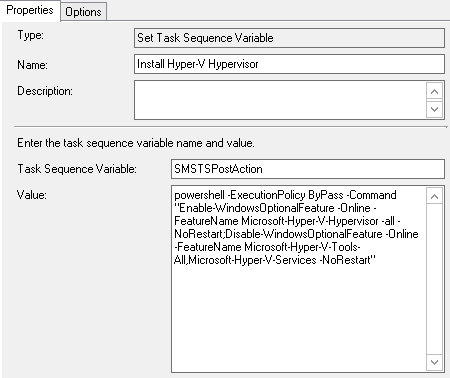The image size is (450, 378).
Task: Click Description box scroll up arrow
Action: pos(434,91)
